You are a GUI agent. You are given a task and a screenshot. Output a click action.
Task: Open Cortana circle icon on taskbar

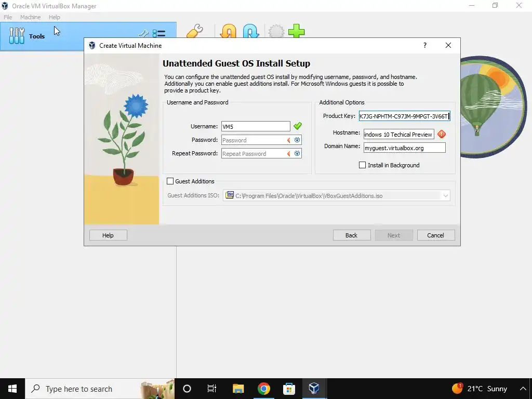187,389
